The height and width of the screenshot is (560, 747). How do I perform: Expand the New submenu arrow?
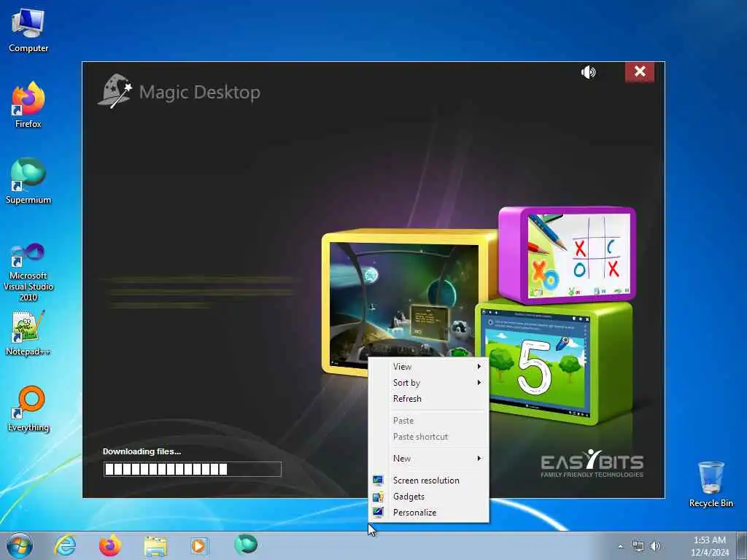pyautogui.click(x=479, y=459)
